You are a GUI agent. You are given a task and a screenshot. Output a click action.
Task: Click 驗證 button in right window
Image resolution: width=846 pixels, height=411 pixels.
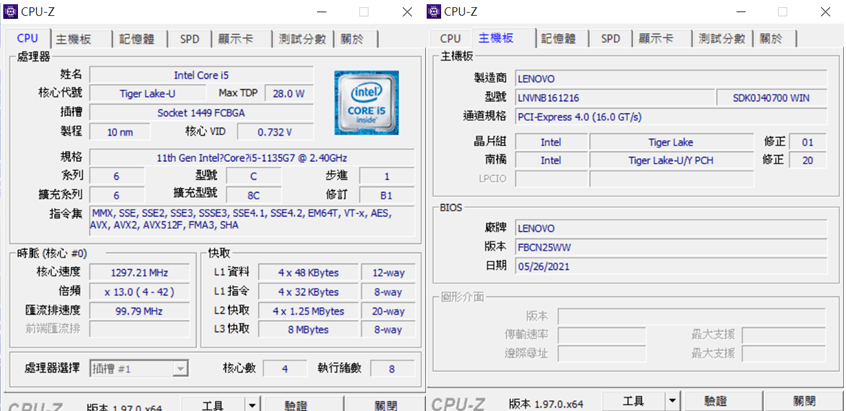click(x=723, y=401)
